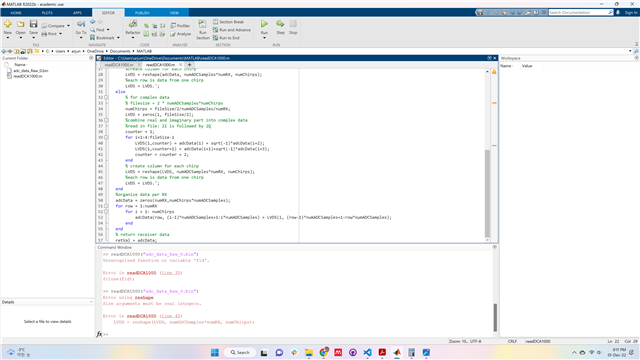Click Run and Advance
Viewport: 640px width, 360px height.
[x=232, y=30]
